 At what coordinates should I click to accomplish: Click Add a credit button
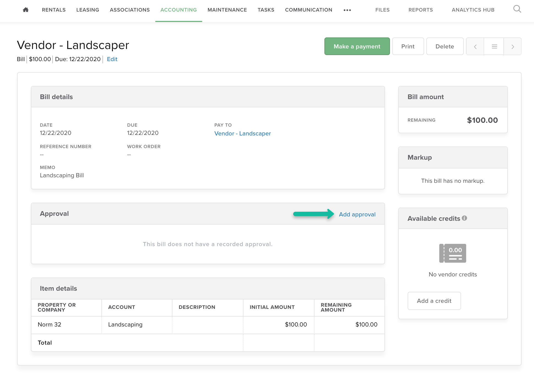pyautogui.click(x=434, y=301)
